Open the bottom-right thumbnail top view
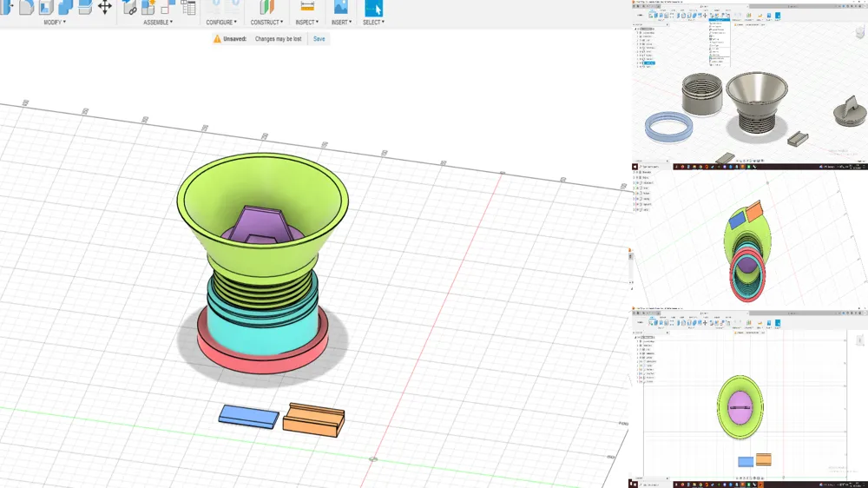The image size is (868, 488). (x=750, y=398)
